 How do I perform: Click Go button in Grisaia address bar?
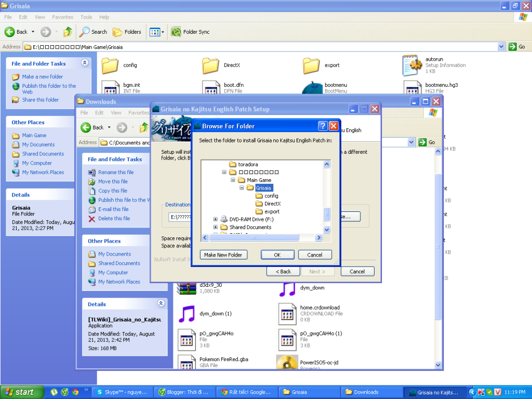click(517, 47)
